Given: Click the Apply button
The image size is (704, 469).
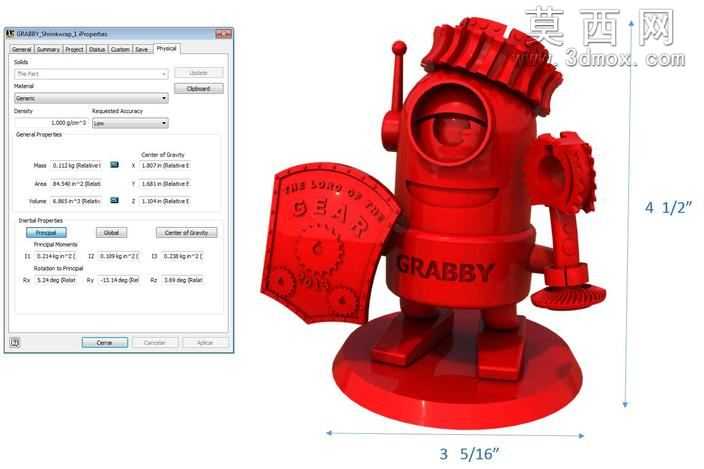Looking at the screenshot, I should 205,343.
